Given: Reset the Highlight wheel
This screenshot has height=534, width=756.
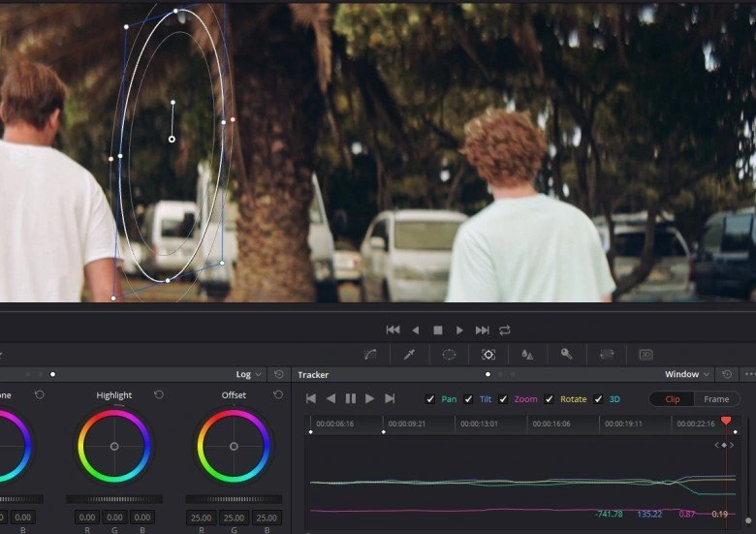Looking at the screenshot, I should tap(159, 394).
